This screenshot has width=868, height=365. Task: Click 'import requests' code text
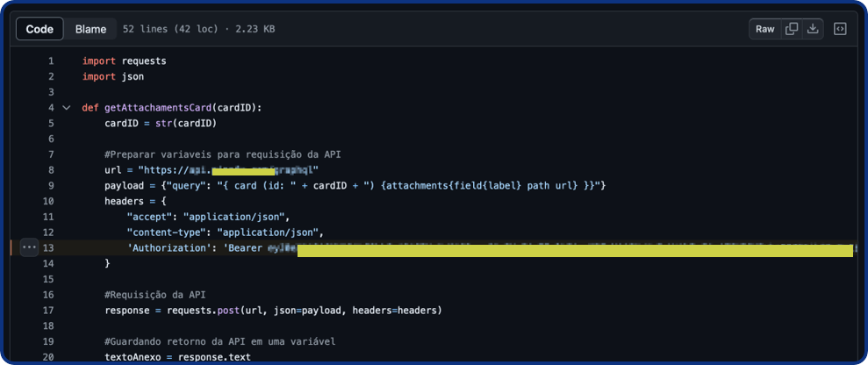click(124, 61)
